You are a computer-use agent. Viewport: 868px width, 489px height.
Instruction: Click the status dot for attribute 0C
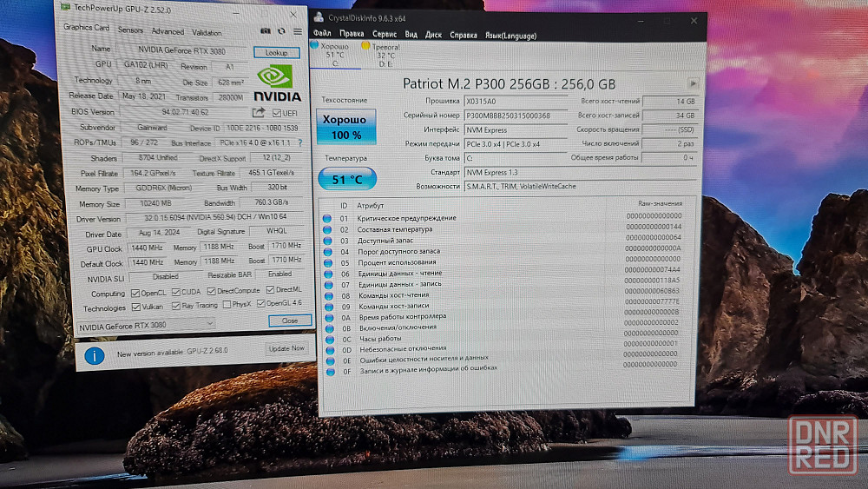click(x=330, y=339)
